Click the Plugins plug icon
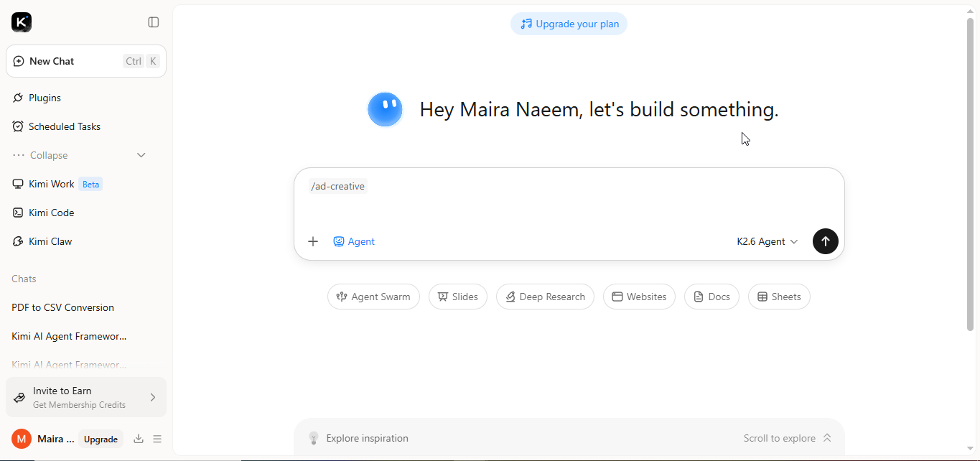Screen dimensions: 980x461 pyautogui.click(x=19, y=98)
